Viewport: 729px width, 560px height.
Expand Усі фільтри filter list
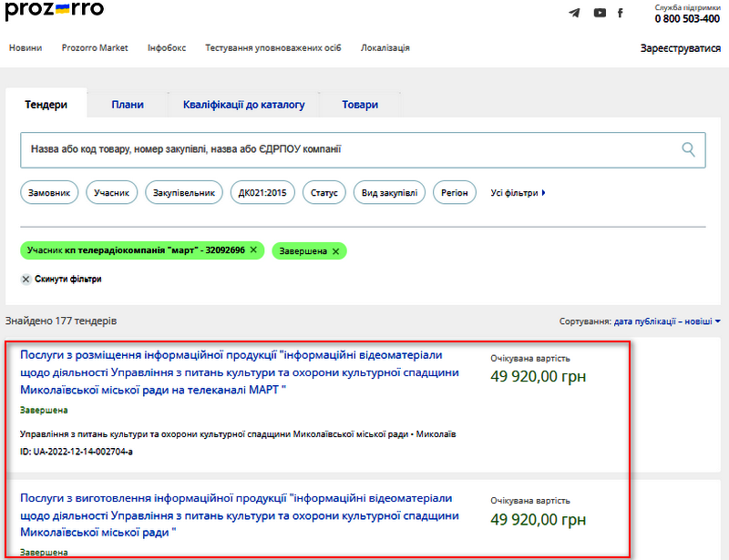pyautogui.click(x=518, y=193)
